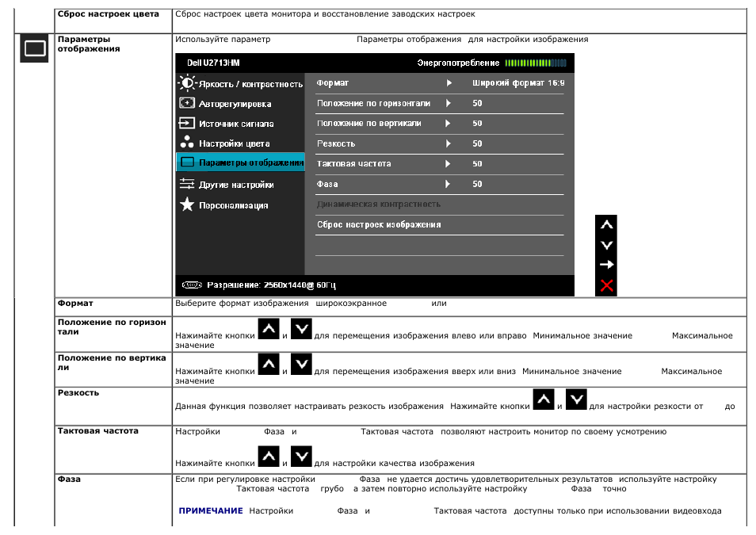Open Персонализация menu item
Viewport: 756px width, 535px height.
click(x=233, y=205)
